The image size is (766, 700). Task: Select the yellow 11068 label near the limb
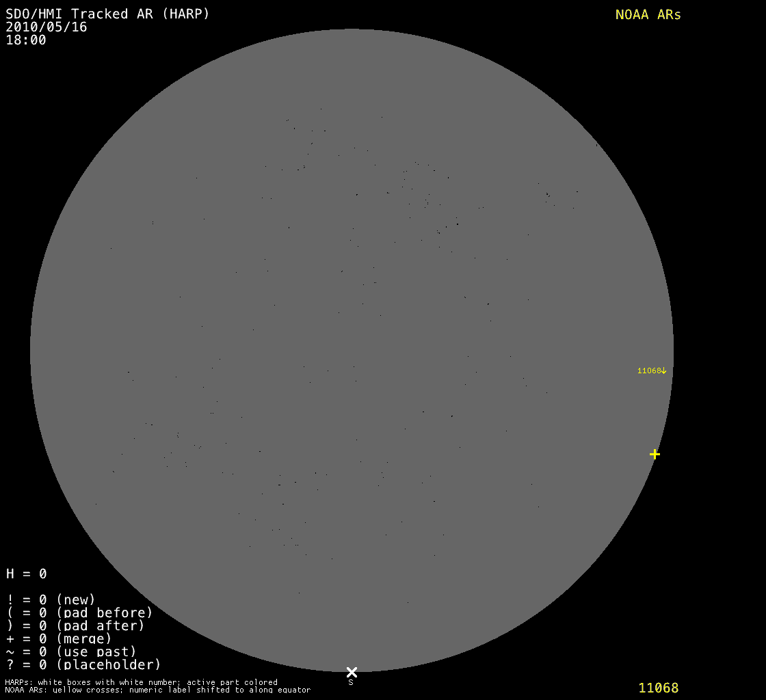click(649, 371)
